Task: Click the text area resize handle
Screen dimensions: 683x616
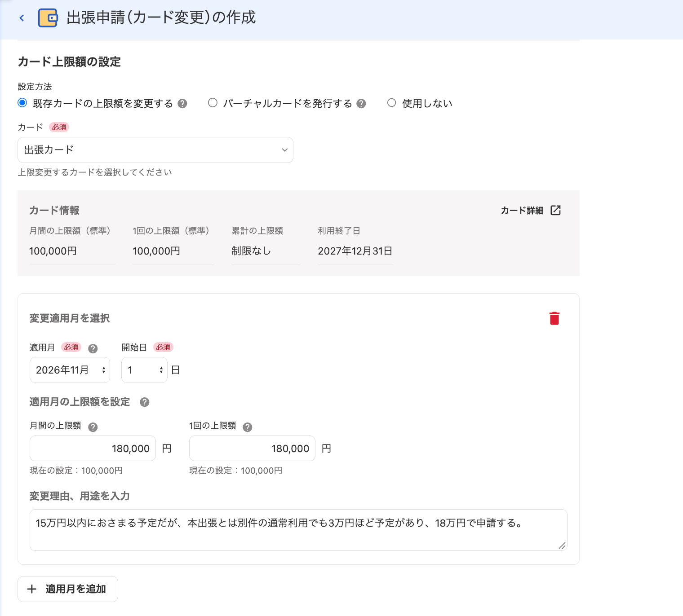Action: pos(562,546)
